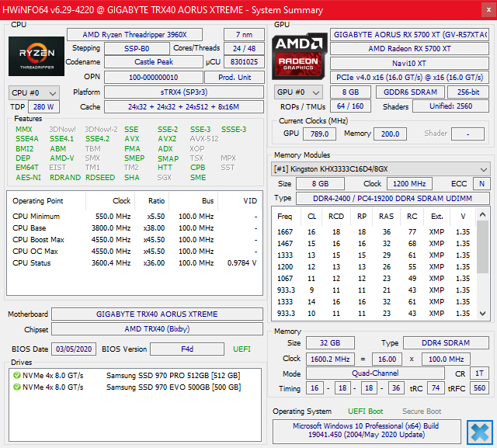
Task: Click the DDR4-2400 / PC4-19200 type field
Action: pos(393,198)
